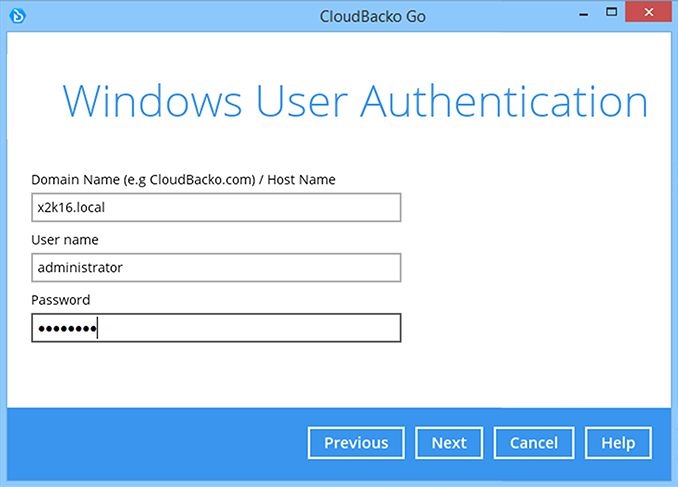The width and height of the screenshot is (678, 487).
Task: Open Help for this dialog
Action: click(x=618, y=443)
